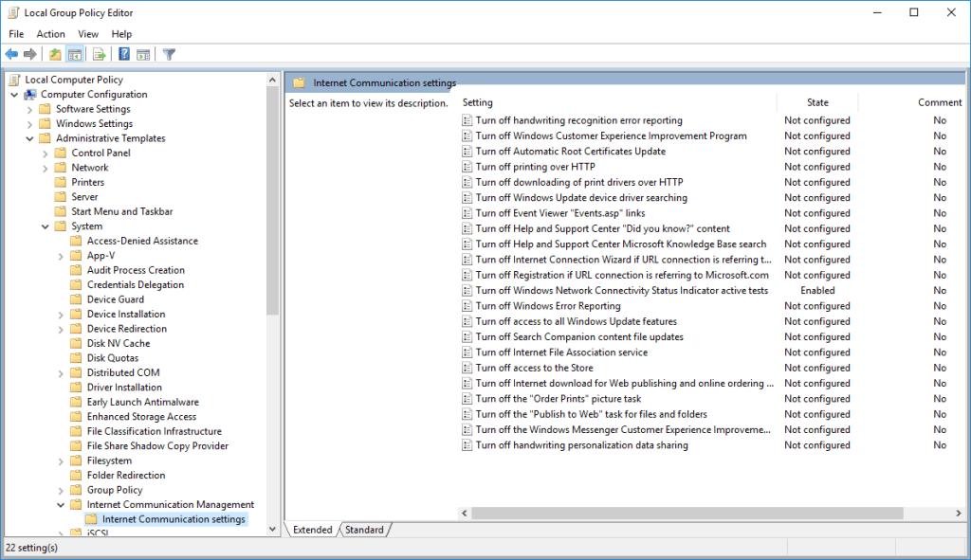Expand the Windows Settings node
Screen dimensions: 971x560
pyautogui.click(x=28, y=123)
